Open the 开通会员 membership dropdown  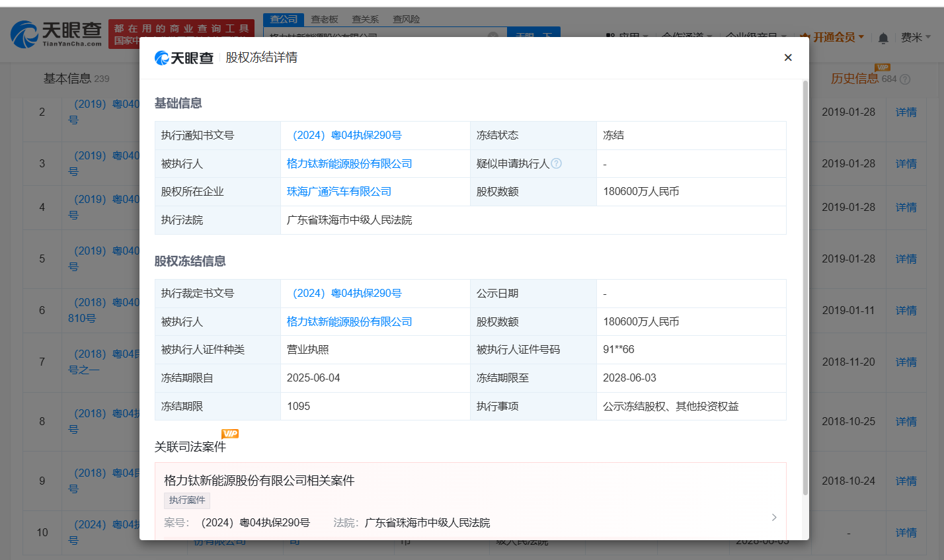click(832, 38)
